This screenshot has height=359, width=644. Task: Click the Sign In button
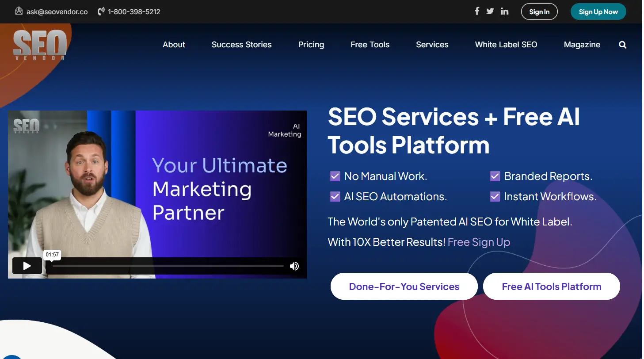[x=539, y=12]
